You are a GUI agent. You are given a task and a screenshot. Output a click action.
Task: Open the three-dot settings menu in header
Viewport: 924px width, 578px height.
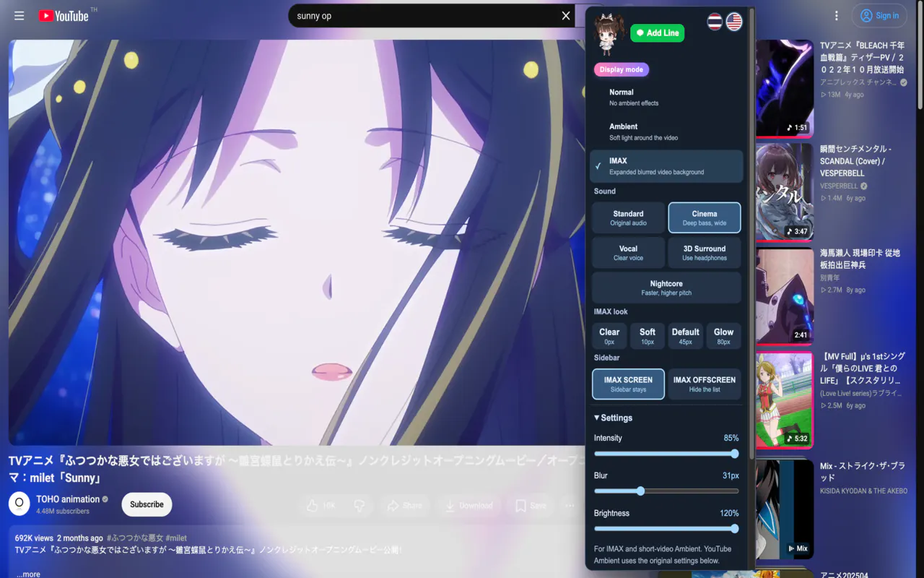(x=837, y=16)
